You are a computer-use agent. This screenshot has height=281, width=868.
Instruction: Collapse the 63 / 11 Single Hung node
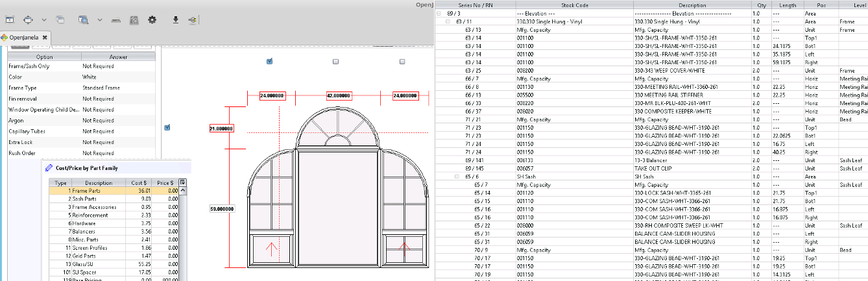[x=448, y=21]
